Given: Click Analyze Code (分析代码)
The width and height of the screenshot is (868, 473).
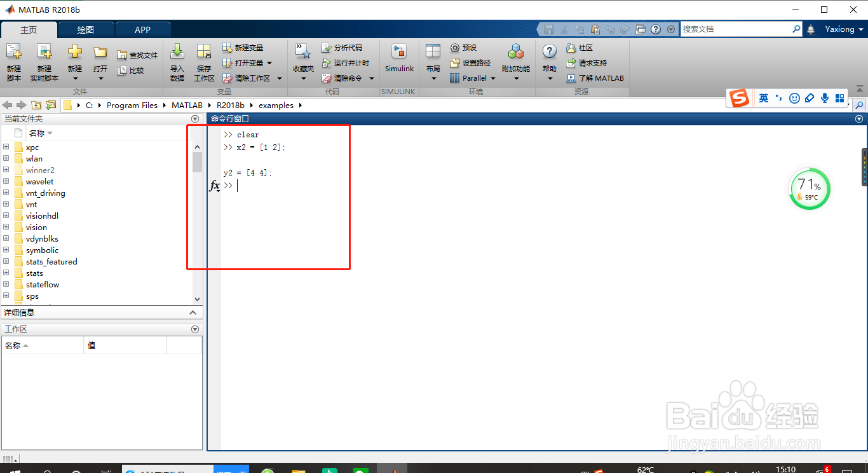Looking at the screenshot, I should pos(342,48).
